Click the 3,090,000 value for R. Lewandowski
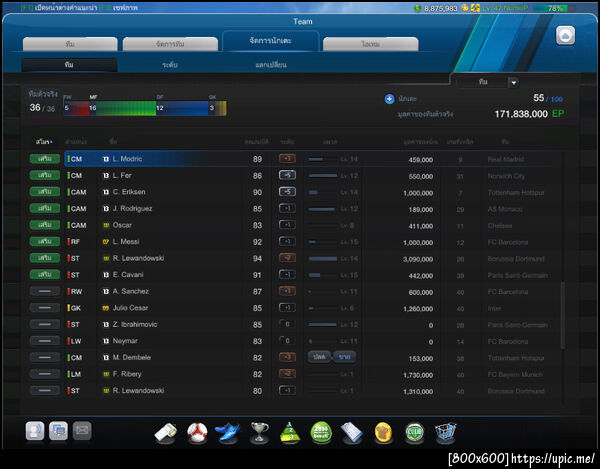The width and height of the screenshot is (600, 469). 418,259
